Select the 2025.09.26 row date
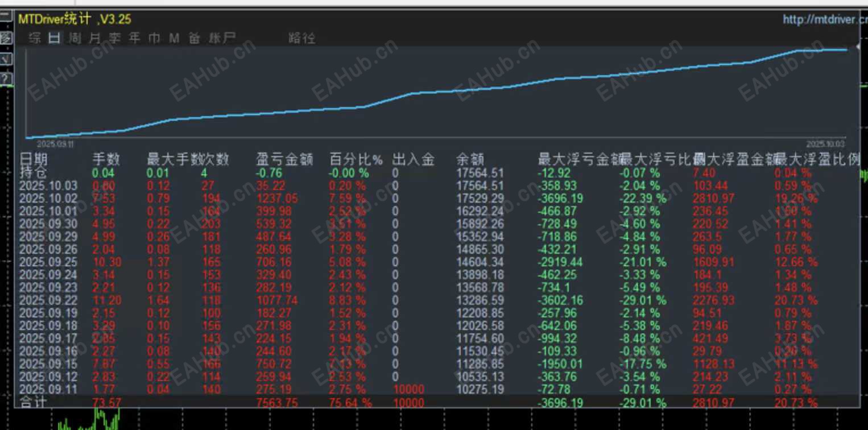The height and width of the screenshot is (430, 868). (48, 249)
